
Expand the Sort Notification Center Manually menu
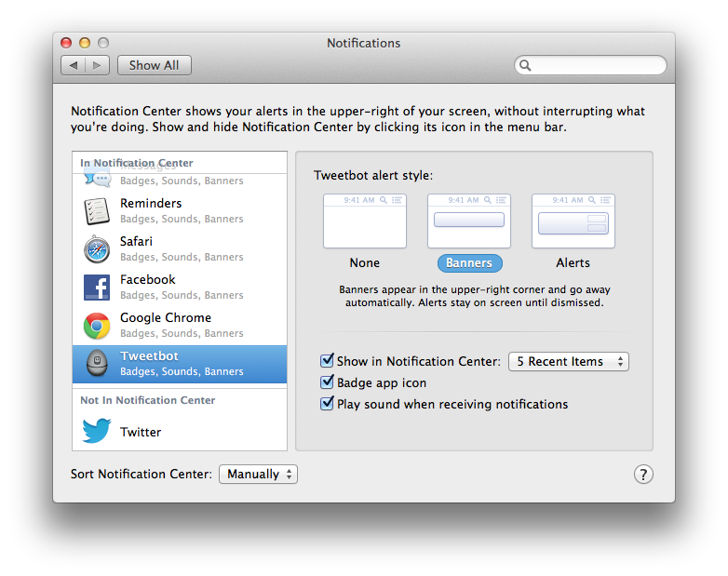[x=258, y=474]
